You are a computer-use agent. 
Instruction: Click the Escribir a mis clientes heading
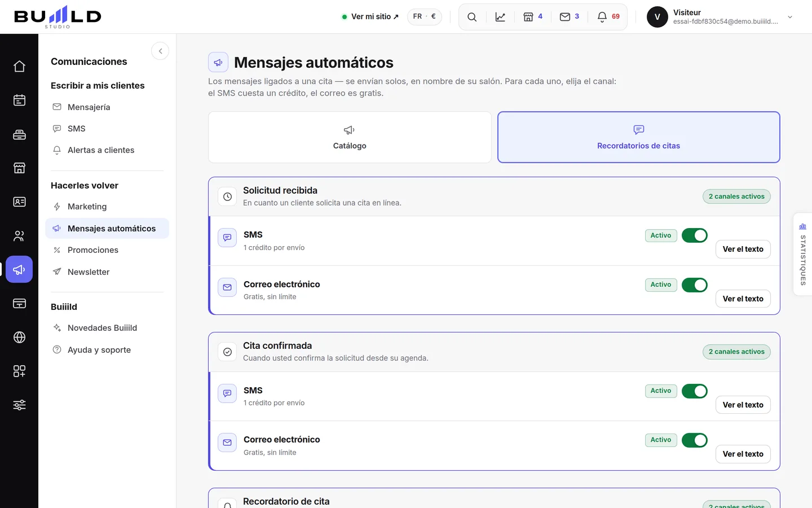[x=98, y=86]
